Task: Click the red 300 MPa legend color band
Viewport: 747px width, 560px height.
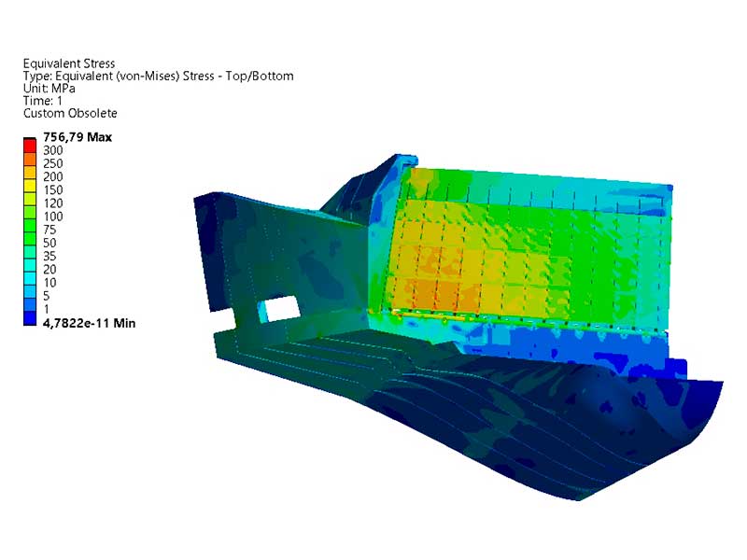Action: [30, 147]
